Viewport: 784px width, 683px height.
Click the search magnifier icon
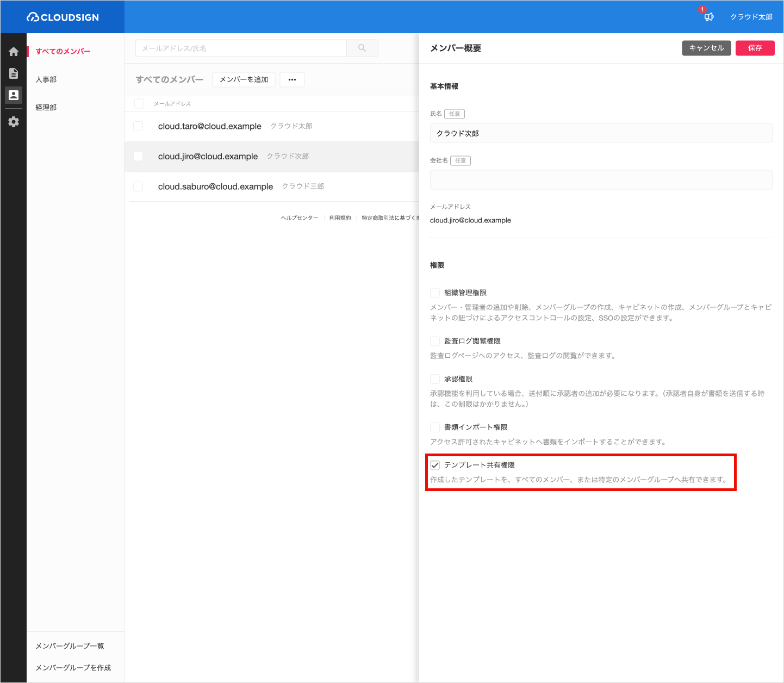pyautogui.click(x=362, y=48)
